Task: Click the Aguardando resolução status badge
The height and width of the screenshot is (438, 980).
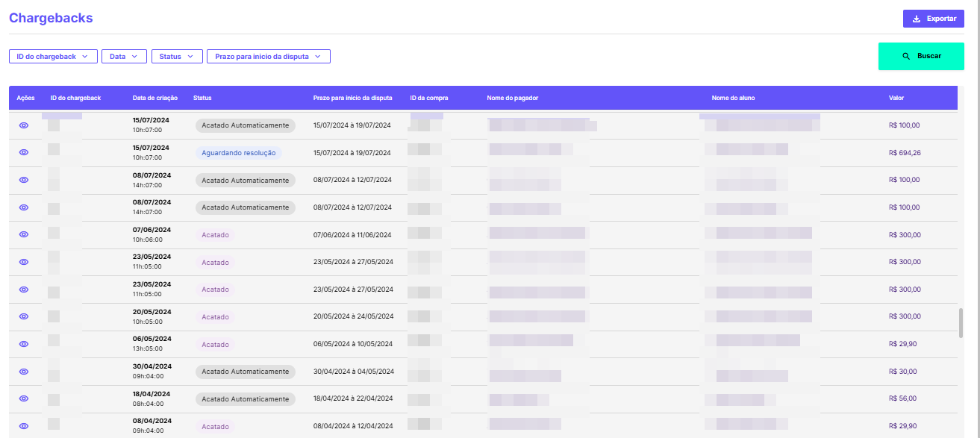Action: pyautogui.click(x=239, y=153)
